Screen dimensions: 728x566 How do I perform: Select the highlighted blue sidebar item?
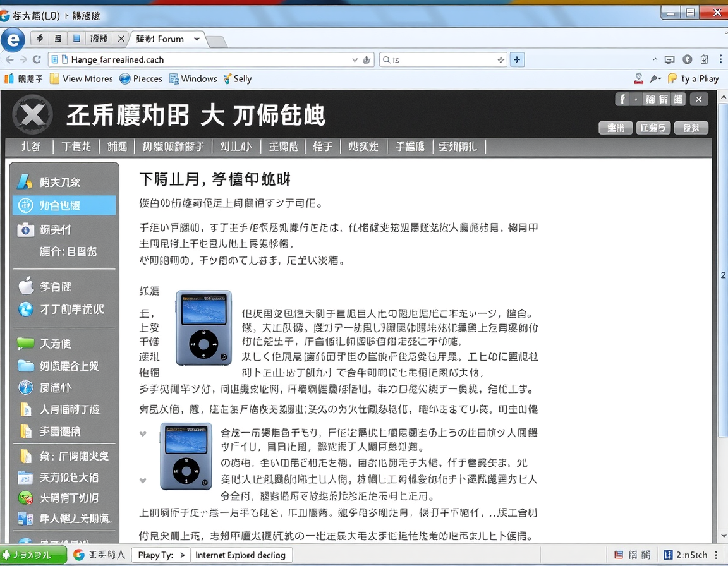point(64,205)
